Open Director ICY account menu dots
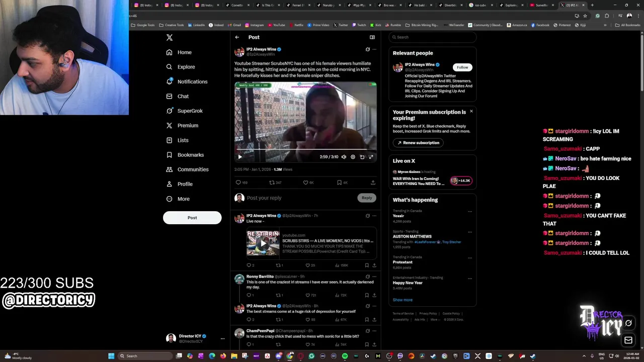This screenshot has height=362, width=644. (222, 339)
